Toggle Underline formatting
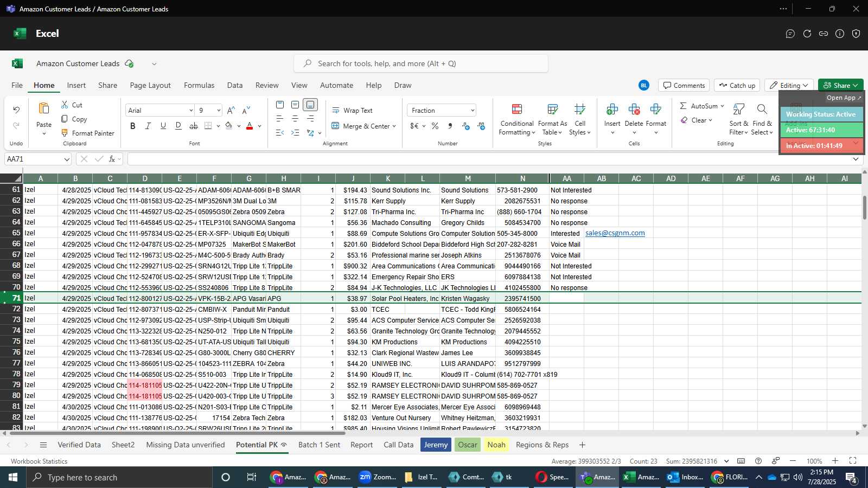868x488 pixels. click(163, 126)
